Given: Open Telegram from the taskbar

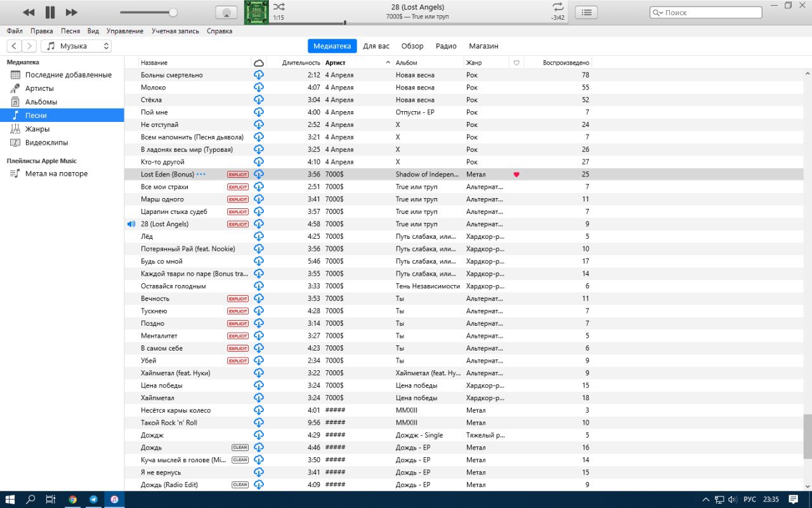Looking at the screenshot, I should point(94,499).
